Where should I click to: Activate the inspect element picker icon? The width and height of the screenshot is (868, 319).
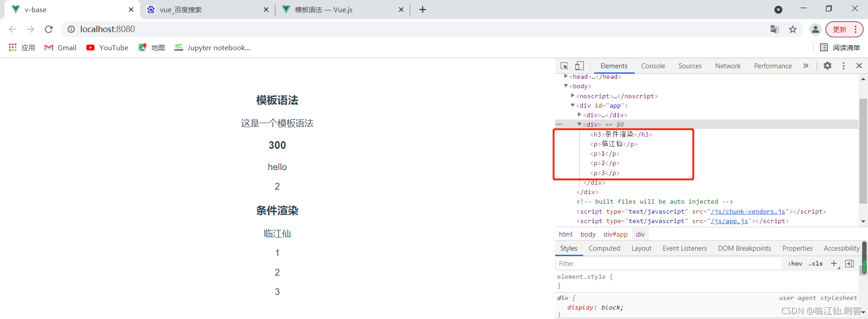564,66
